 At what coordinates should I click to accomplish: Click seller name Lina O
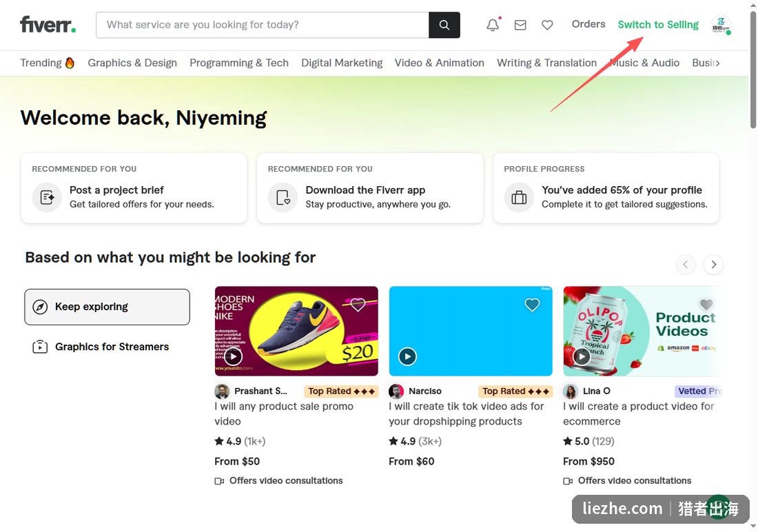click(x=597, y=391)
